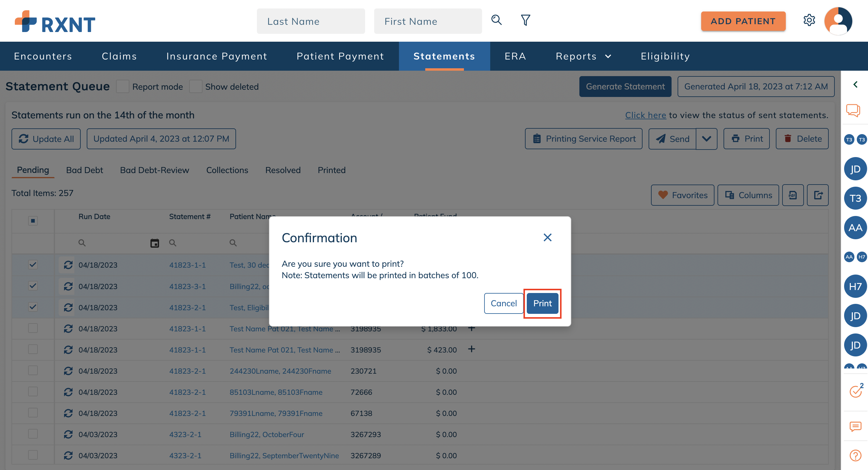Click the Last Name search field
The height and width of the screenshot is (470, 868).
pyautogui.click(x=310, y=21)
